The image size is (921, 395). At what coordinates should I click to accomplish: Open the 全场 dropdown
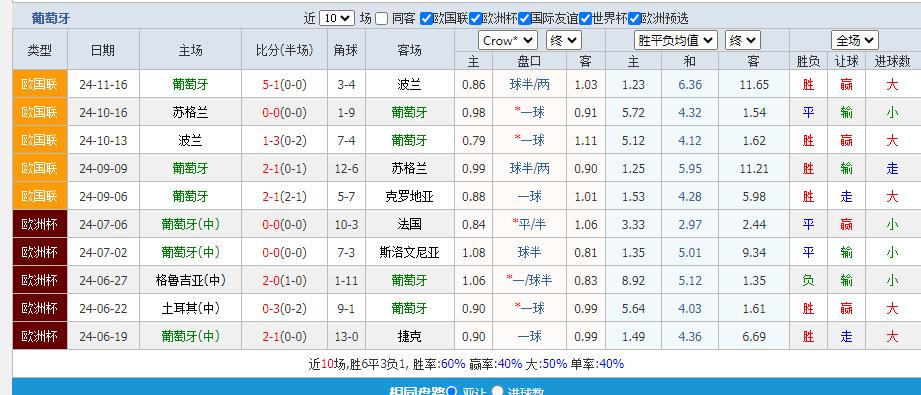click(x=855, y=41)
